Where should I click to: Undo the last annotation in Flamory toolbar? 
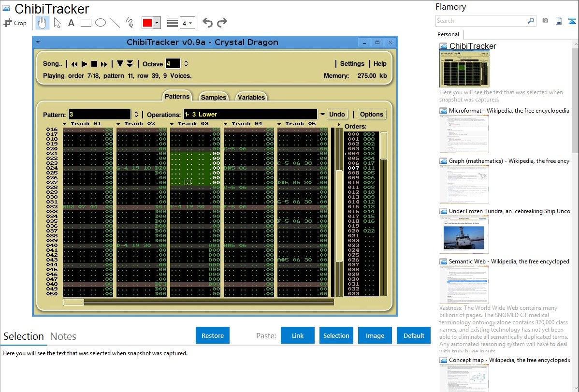click(207, 23)
